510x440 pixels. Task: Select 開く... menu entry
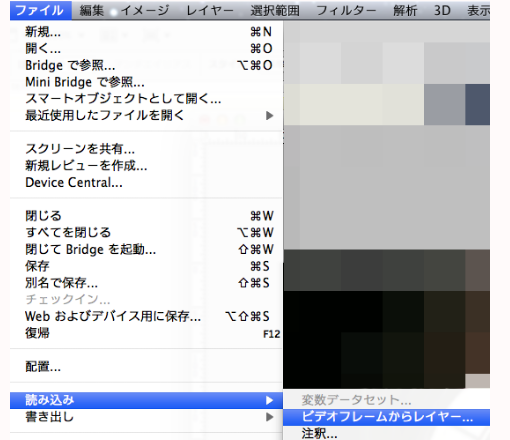coord(146,49)
